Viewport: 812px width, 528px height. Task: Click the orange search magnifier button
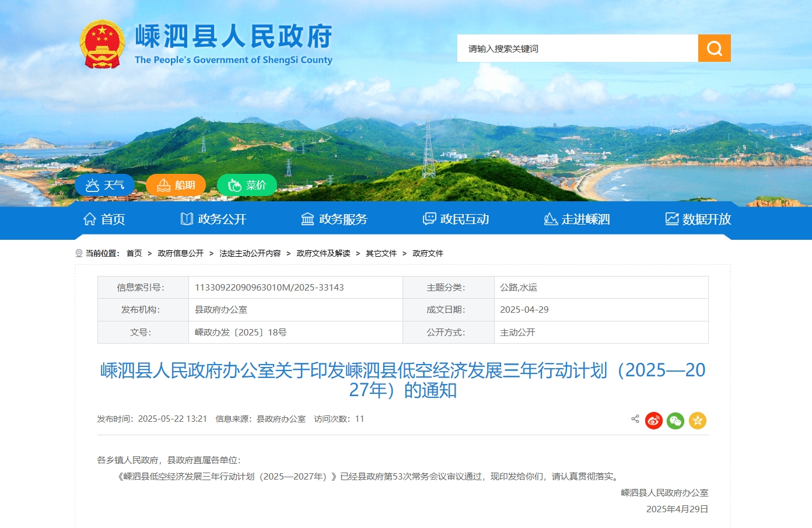[x=714, y=48]
